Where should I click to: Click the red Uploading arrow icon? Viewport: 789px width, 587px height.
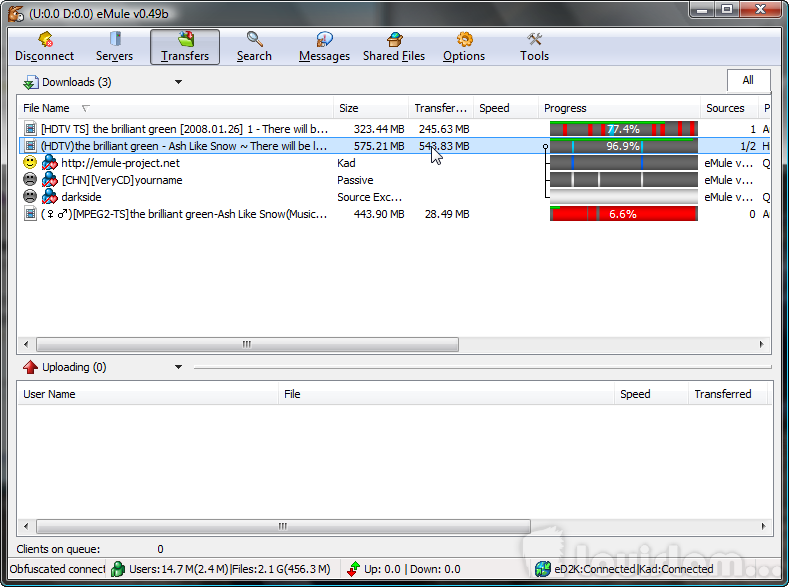[x=31, y=367]
